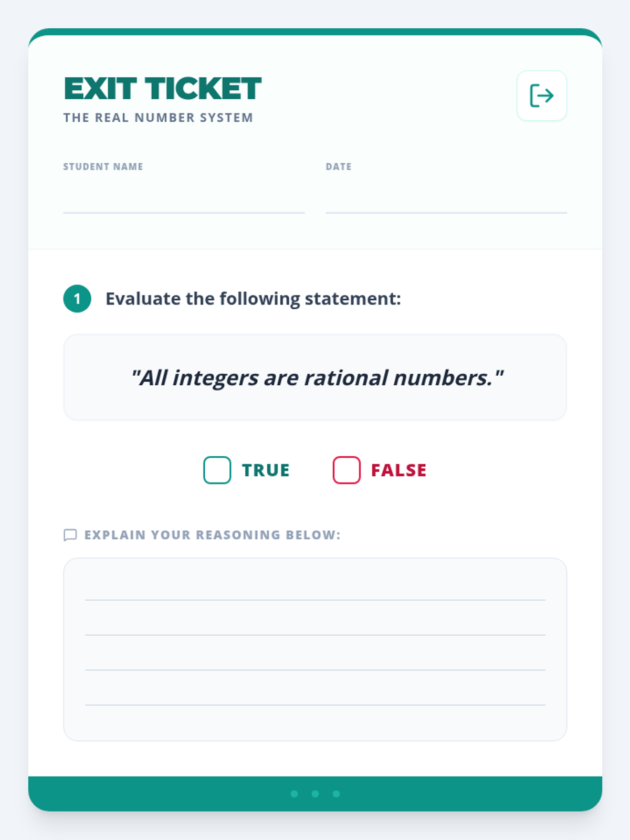Click the EXIT TICKET title
Image resolution: width=630 pixels, height=840 pixels.
coord(162,88)
